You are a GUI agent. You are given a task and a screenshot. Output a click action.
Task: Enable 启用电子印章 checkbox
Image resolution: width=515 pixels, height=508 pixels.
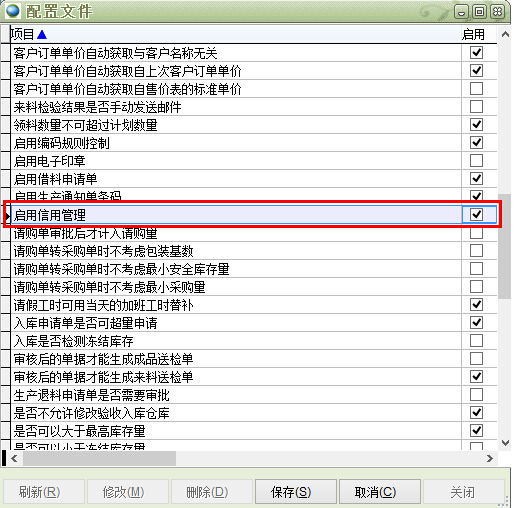(476, 160)
